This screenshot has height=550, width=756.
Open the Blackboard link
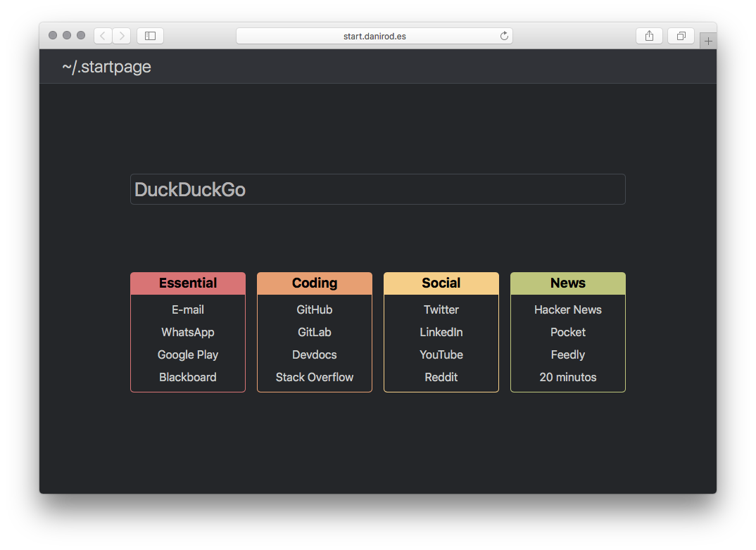click(x=188, y=377)
